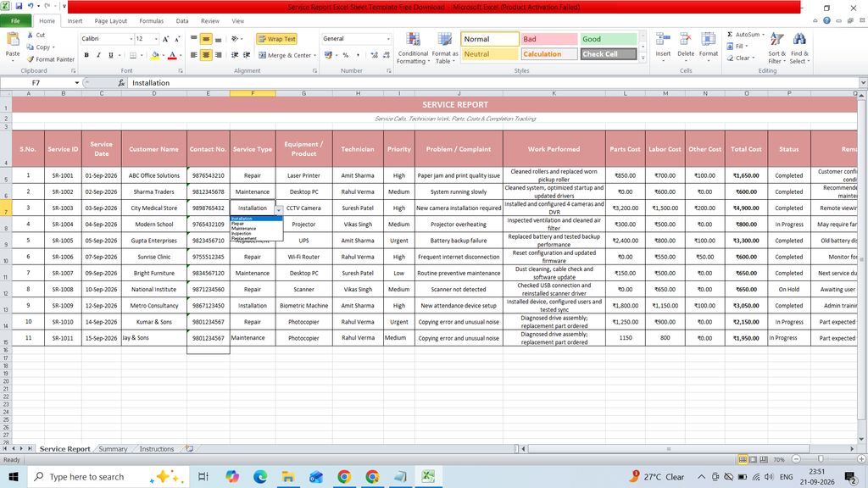Apply the Good cell style
868x488 pixels.
point(608,39)
